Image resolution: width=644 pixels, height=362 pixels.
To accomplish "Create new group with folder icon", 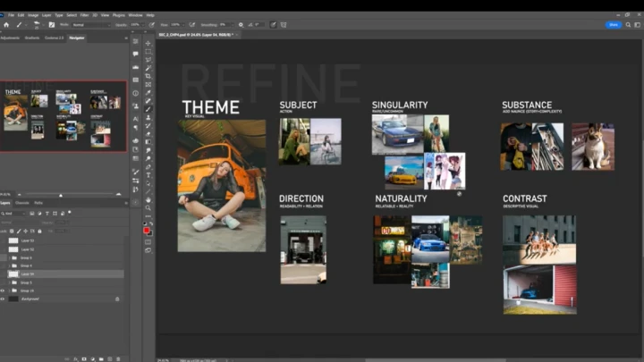I will 101,359.
